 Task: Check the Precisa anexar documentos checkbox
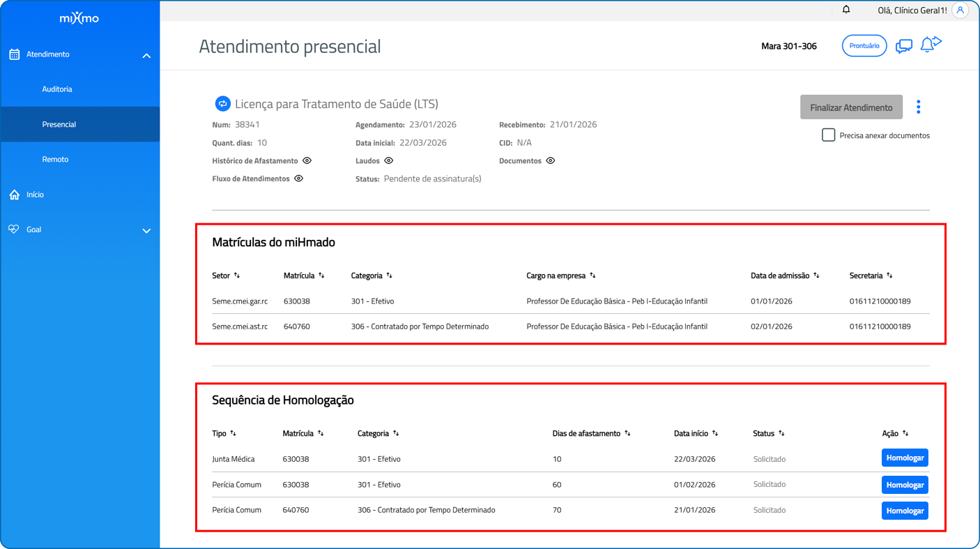pos(828,135)
